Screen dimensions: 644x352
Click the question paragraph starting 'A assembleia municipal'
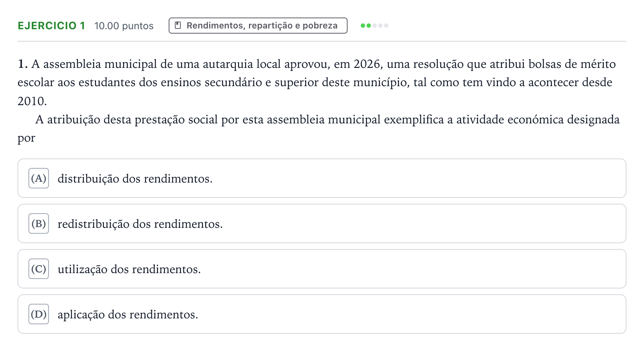[317, 83]
